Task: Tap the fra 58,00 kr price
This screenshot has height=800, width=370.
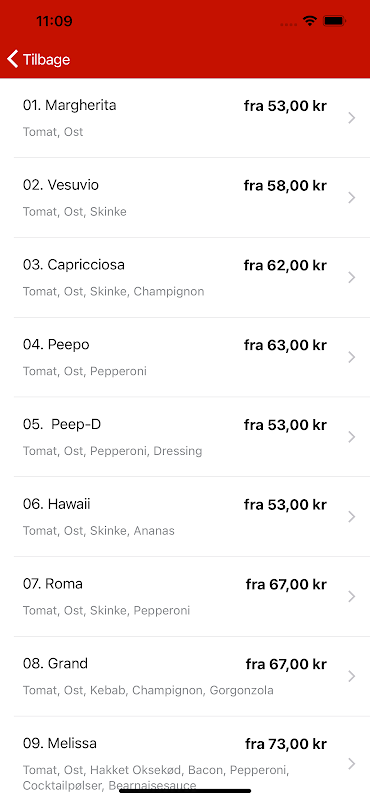Action: point(285,186)
